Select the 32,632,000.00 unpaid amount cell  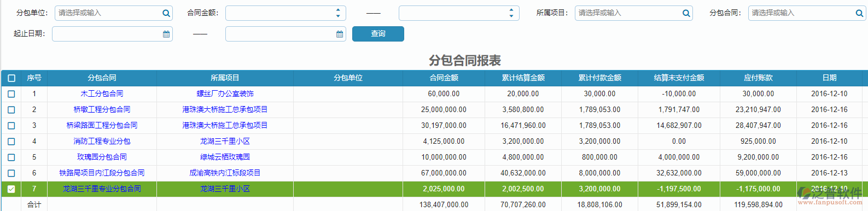[679, 173]
